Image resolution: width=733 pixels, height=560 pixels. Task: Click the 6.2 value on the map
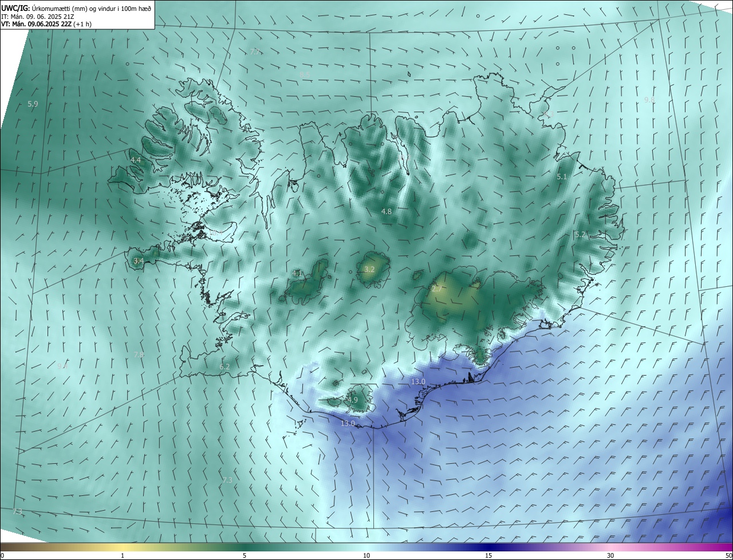click(224, 366)
